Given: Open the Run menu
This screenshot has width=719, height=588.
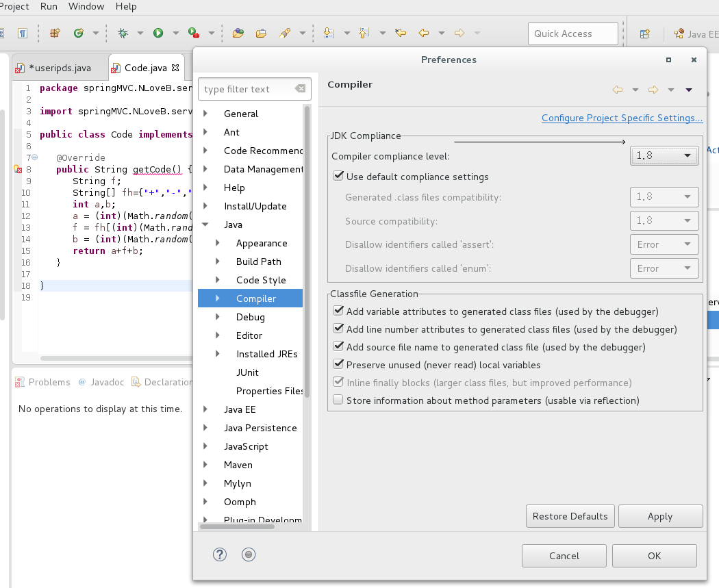Looking at the screenshot, I should pos(49,6).
